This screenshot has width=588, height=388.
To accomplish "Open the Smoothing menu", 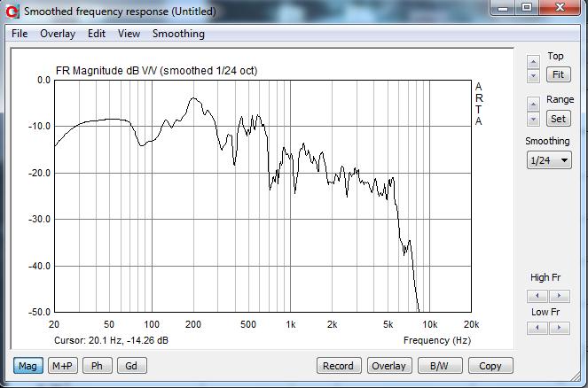I will coord(178,34).
